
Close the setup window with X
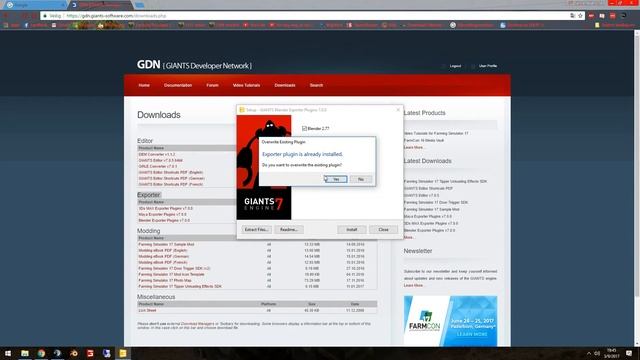(398, 110)
